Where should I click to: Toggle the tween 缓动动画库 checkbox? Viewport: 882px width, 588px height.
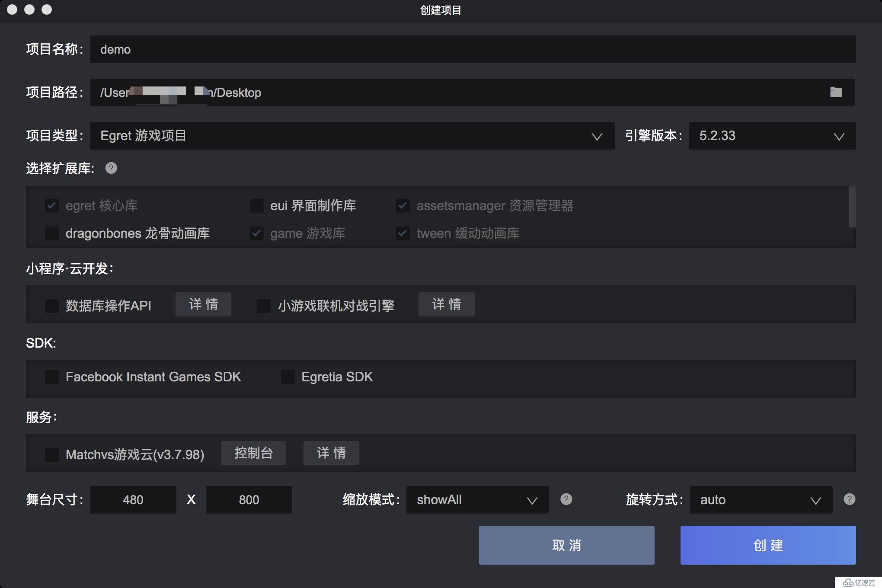[403, 233]
